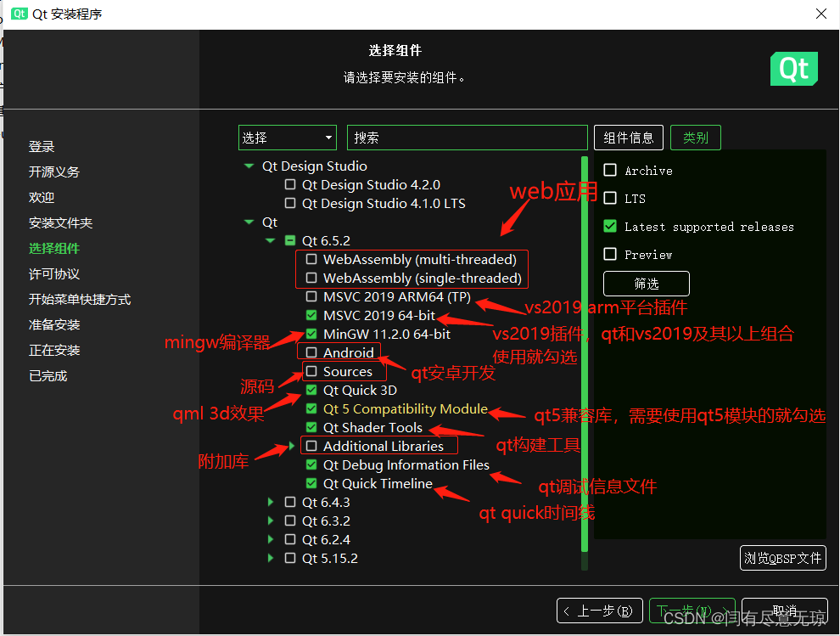This screenshot has height=636, width=840.
Task: Check the Qt 6.2.4 checkbox
Action: point(290,539)
